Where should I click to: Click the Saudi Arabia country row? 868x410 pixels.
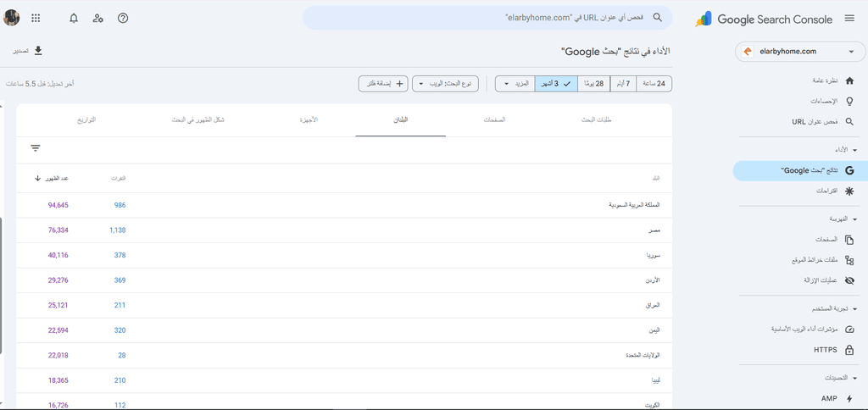click(x=344, y=205)
